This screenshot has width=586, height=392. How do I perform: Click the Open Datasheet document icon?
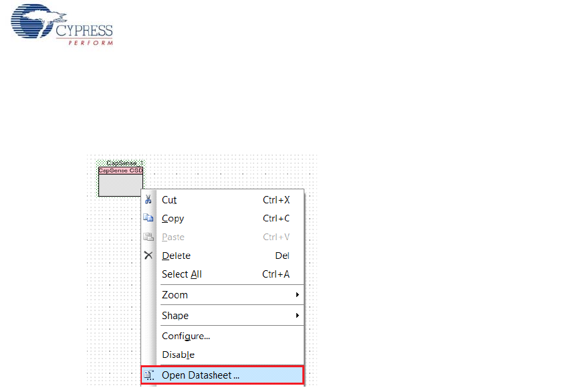tap(149, 375)
